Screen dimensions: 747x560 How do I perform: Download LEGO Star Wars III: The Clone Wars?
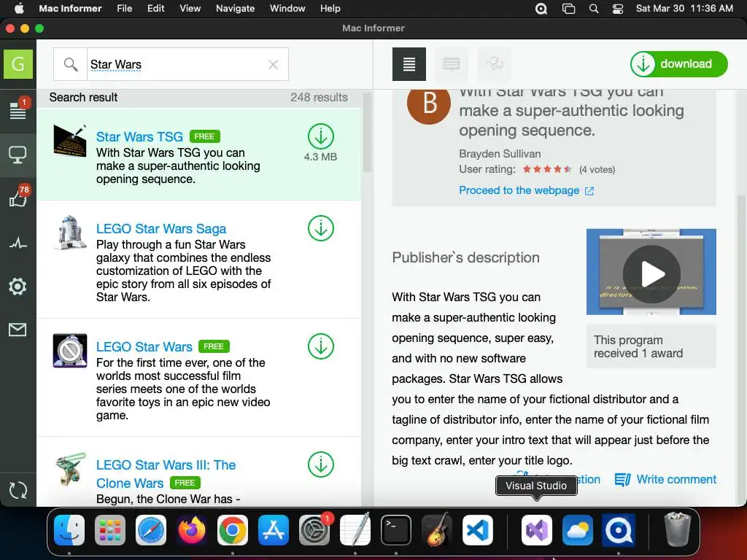[321, 464]
